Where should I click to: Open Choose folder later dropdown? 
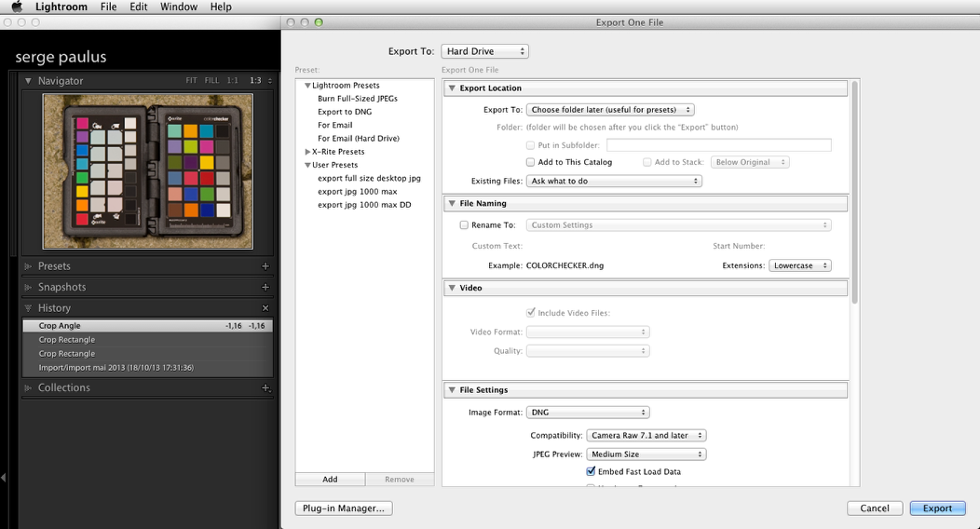coord(610,110)
